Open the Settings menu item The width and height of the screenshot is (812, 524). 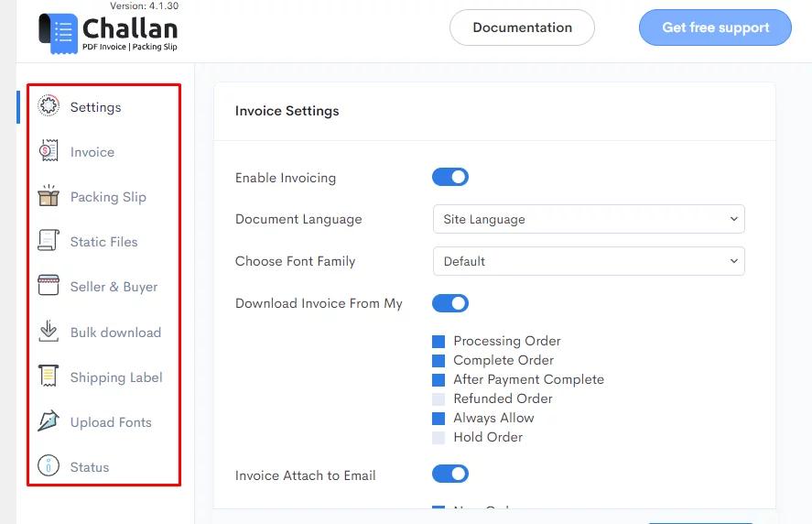coord(96,107)
